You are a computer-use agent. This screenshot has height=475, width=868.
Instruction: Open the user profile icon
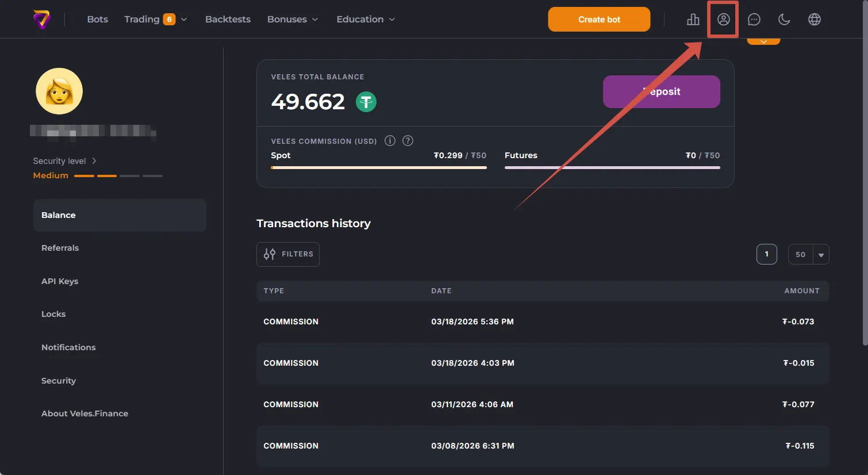(723, 20)
